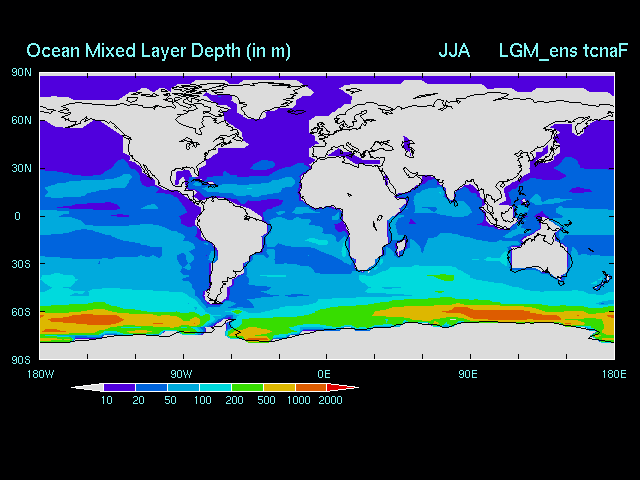Click the grey arrow end of colorbar
The width and height of the screenshot is (640, 480).
coord(87,387)
